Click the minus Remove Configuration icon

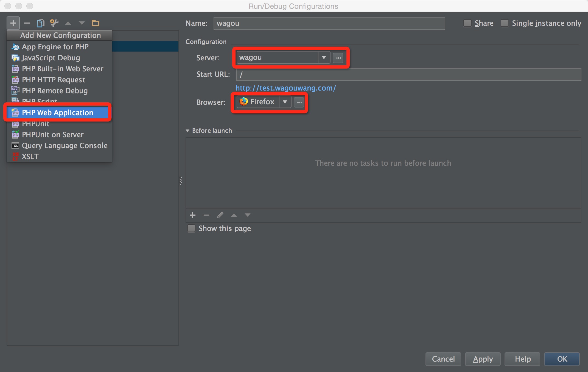[x=27, y=23]
